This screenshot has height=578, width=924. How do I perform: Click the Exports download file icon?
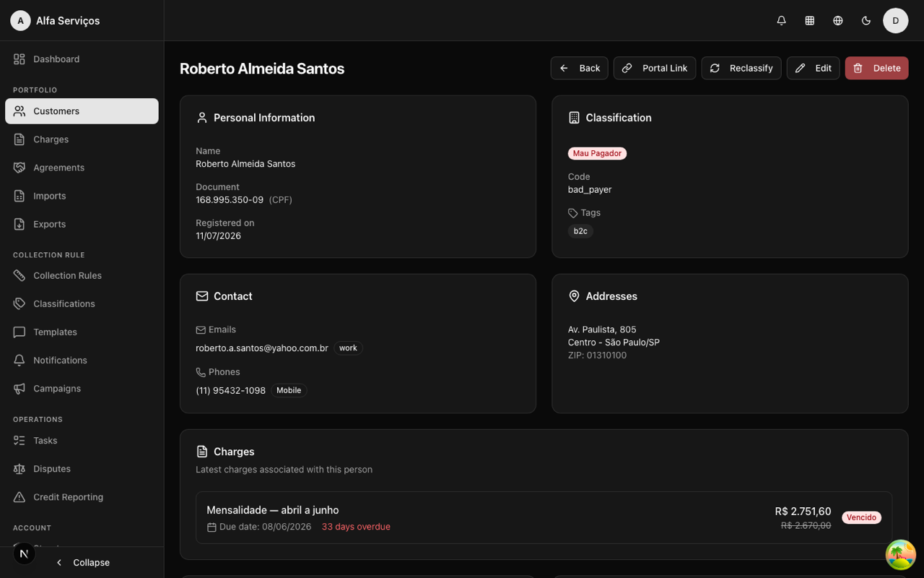click(19, 224)
